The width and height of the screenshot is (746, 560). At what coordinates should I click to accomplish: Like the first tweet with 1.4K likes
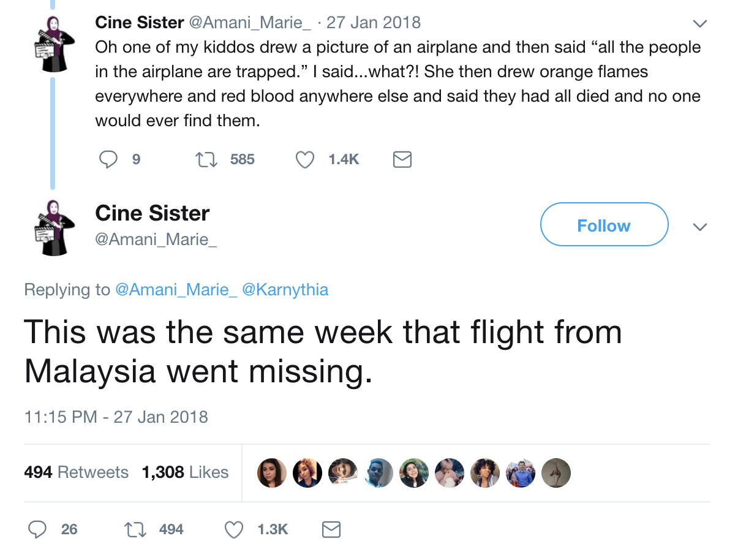coord(304,159)
